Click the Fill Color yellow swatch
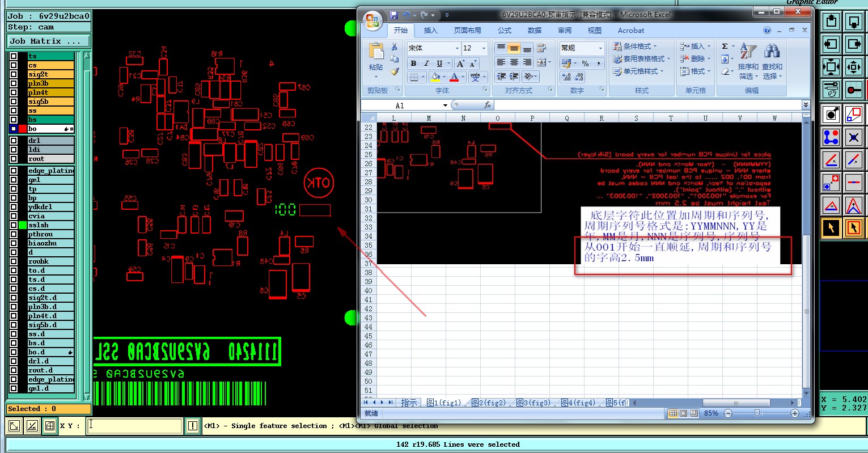The image size is (868, 453). click(x=435, y=77)
